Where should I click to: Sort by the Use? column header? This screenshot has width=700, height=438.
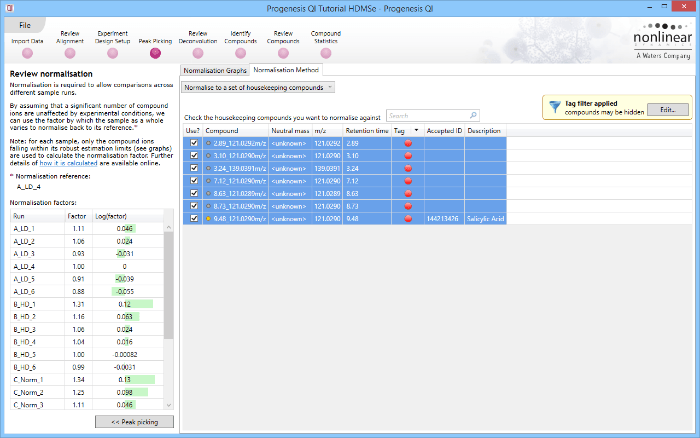click(x=193, y=130)
